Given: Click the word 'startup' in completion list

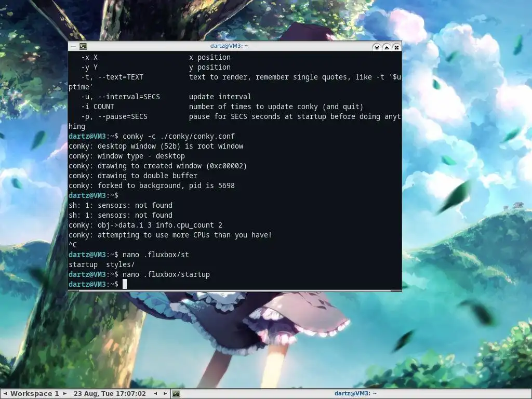Looking at the screenshot, I should point(83,264).
